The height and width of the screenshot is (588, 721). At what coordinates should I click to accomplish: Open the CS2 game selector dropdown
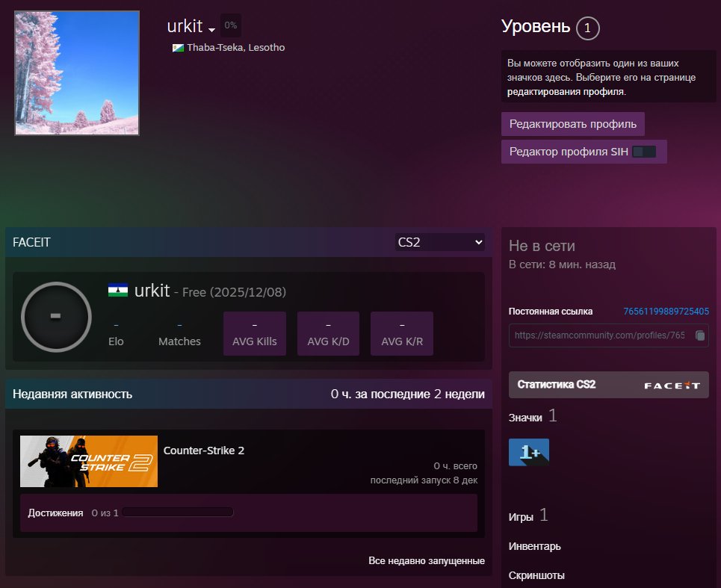coord(440,241)
